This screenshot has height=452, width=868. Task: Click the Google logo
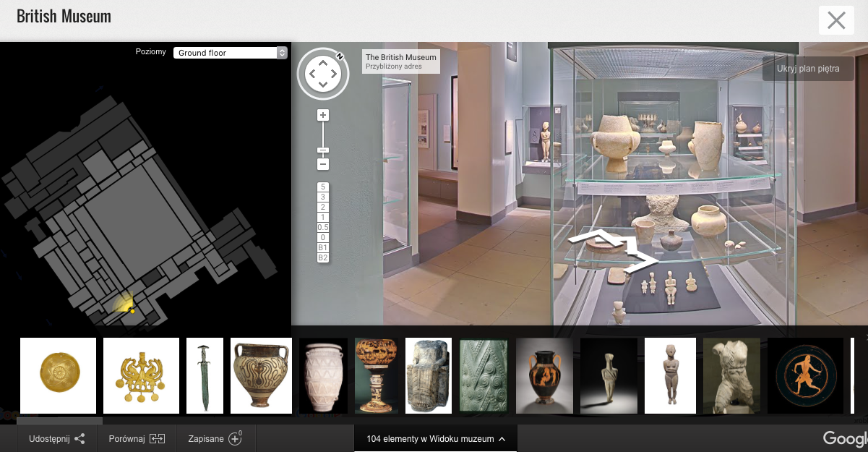click(845, 438)
